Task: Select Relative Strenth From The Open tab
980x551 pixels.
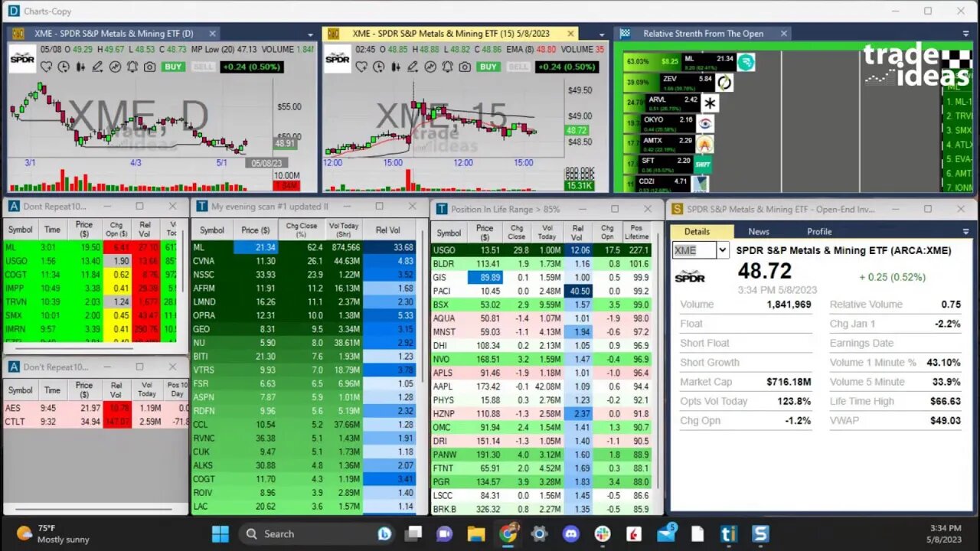Action: 703,34
